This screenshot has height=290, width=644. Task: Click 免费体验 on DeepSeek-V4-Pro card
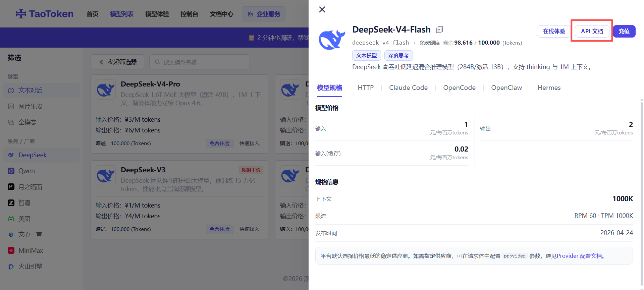point(220,143)
